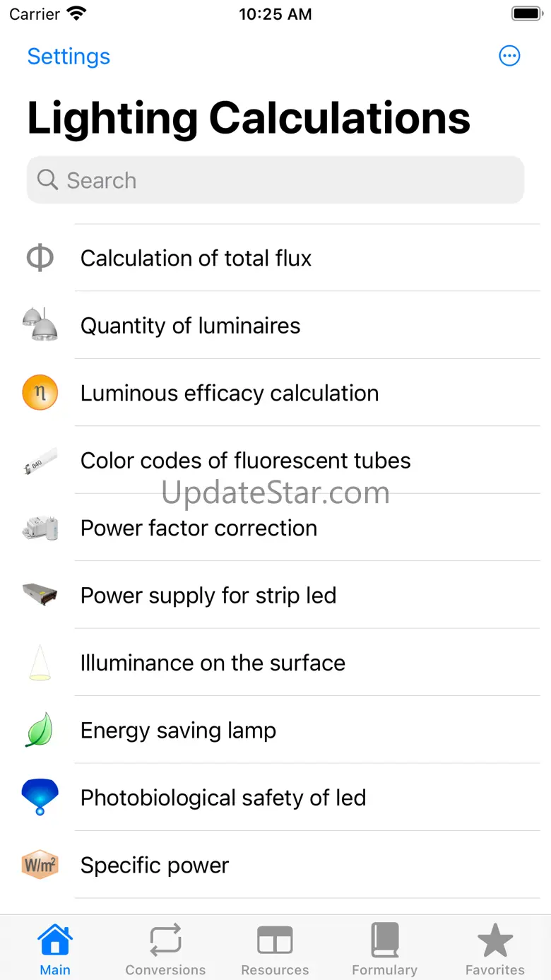551x980 pixels.
Task: Tap the W/m² specific power icon
Action: pyautogui.click(x=40, y=865)
